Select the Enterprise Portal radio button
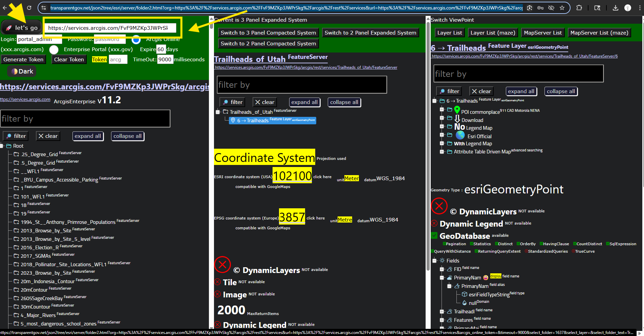The height and width of the screenshot is (336, 644). [x=54, y=50]
